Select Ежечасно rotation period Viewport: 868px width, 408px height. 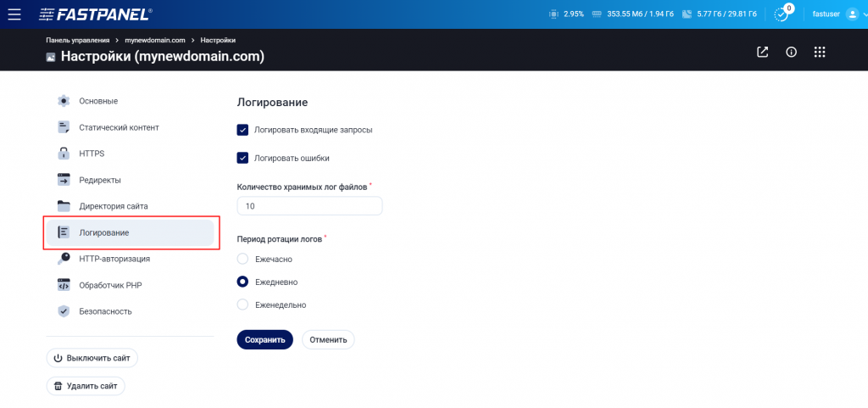242,259
